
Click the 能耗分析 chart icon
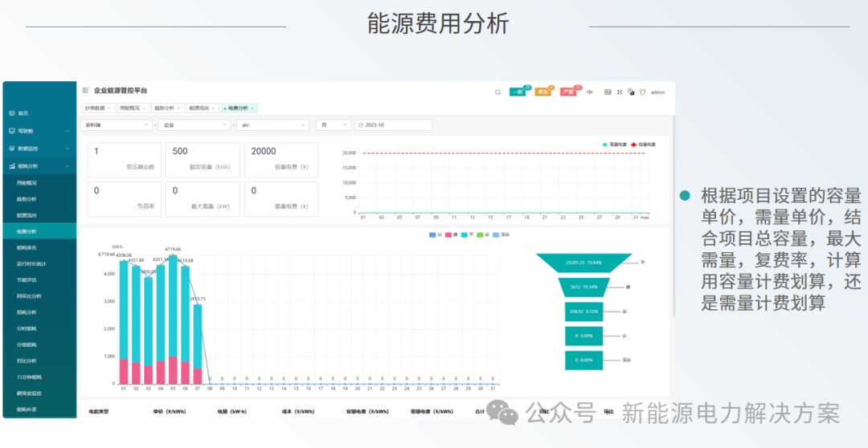tap(12, 165)
